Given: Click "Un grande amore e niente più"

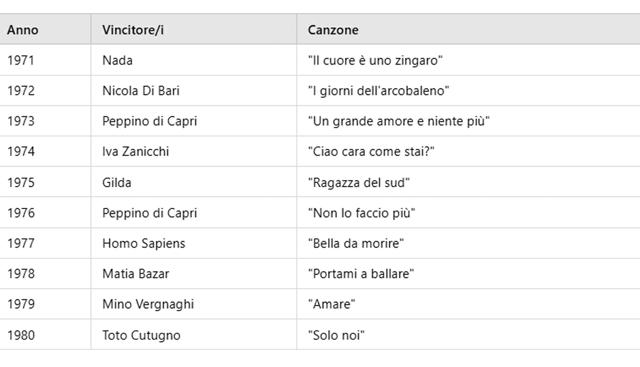Looking at the screenshot, I should pos(398,121).
